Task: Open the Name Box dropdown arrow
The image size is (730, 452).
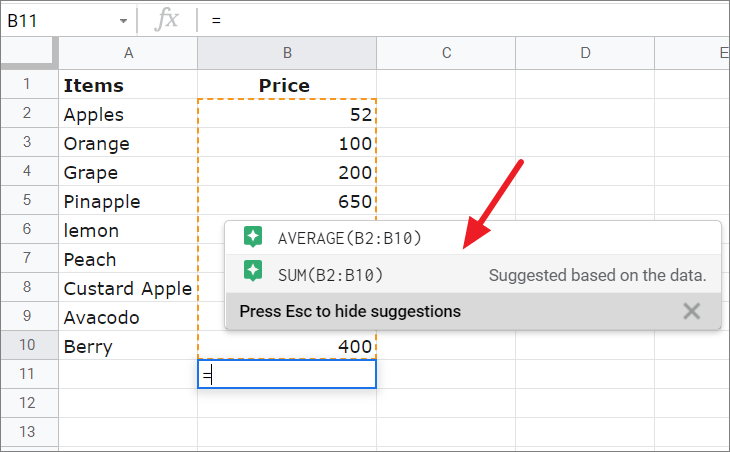Action: (123, 20)
